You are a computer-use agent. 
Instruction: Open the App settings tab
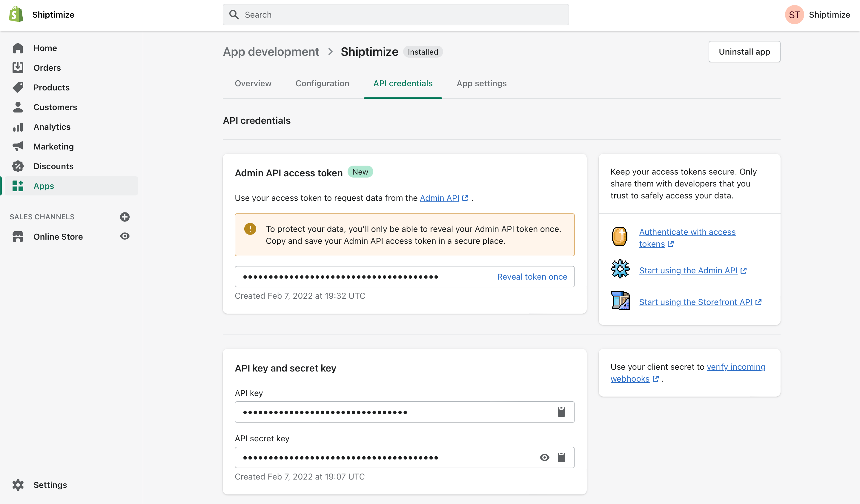point(482,83)
